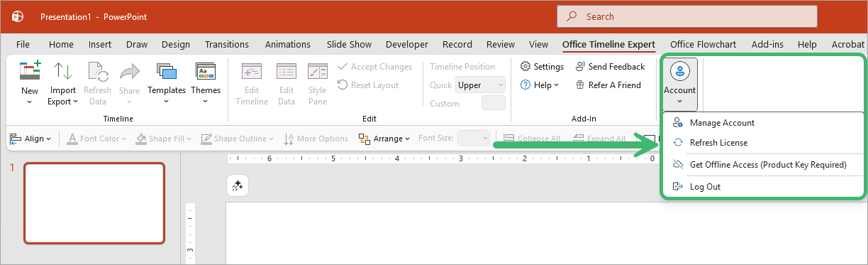The image size is (868, 265).
Task: Switch to the View tab
Action: [x=539, y=44]
